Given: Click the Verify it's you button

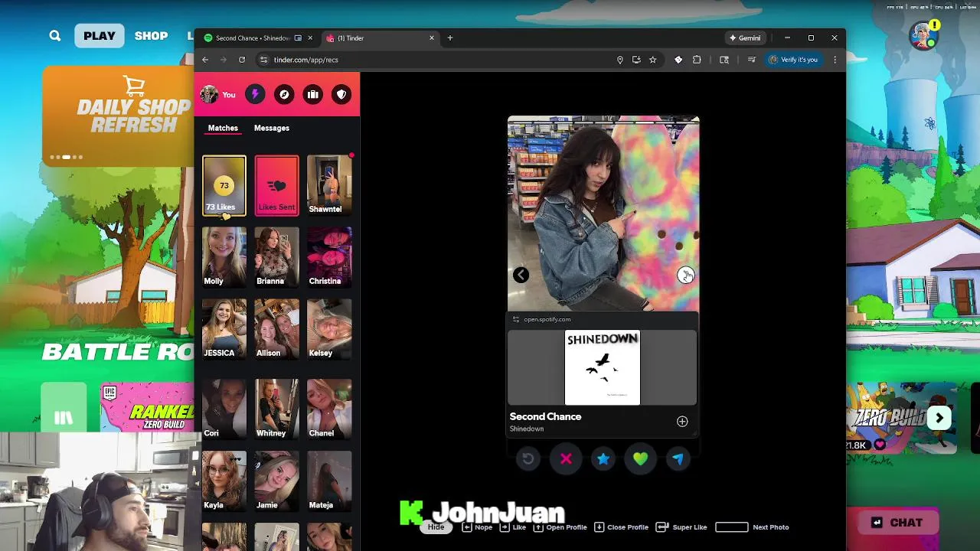Looking at the screenshot, I should point(793,60).
